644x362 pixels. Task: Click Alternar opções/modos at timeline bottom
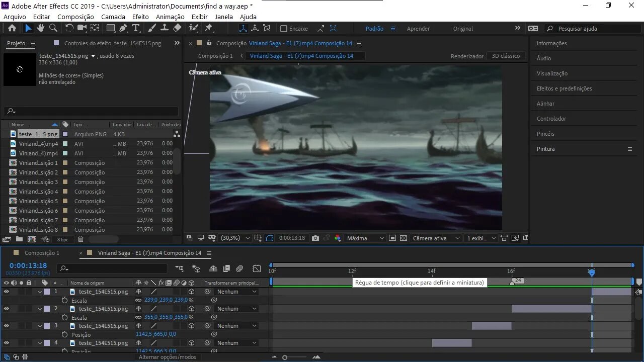click(167, 357)
